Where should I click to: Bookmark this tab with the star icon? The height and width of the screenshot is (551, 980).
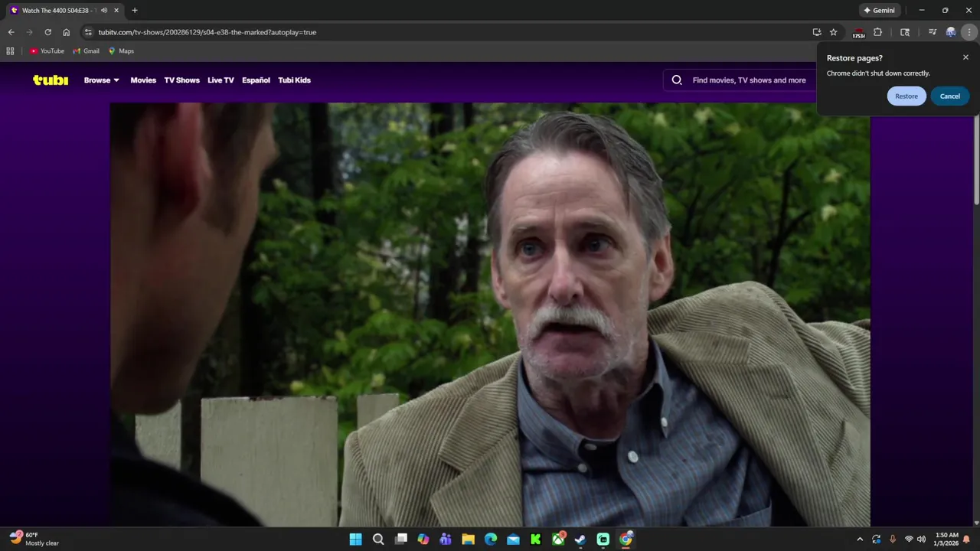834,32
